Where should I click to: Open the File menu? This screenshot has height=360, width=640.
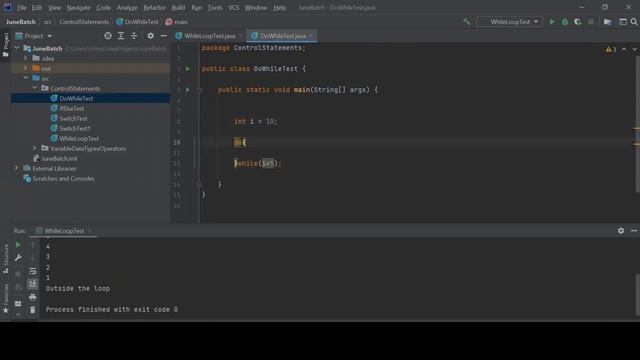(22, 8)
